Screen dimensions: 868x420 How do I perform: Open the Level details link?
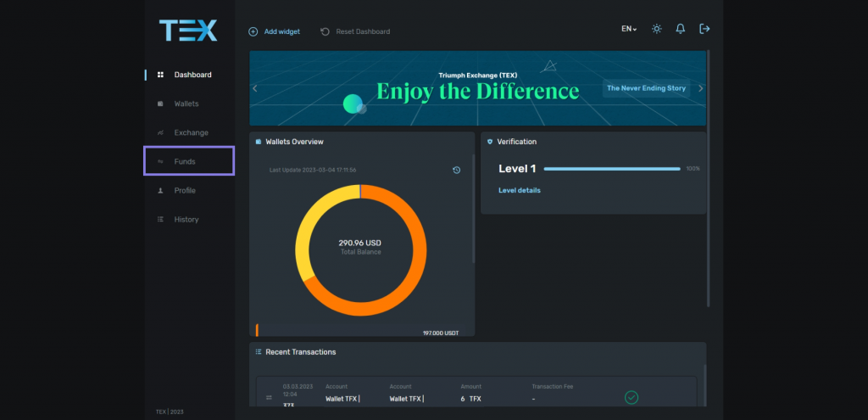click(520, 190)
